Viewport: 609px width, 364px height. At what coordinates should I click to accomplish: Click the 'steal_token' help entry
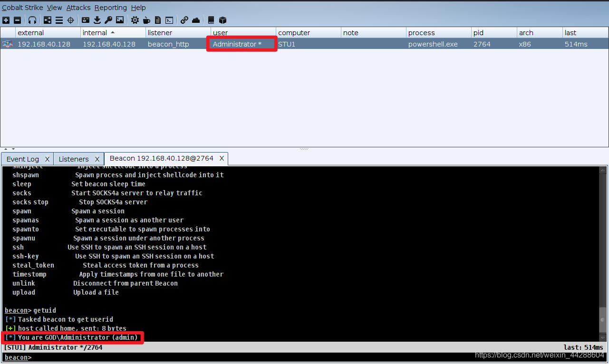point(33,265)
